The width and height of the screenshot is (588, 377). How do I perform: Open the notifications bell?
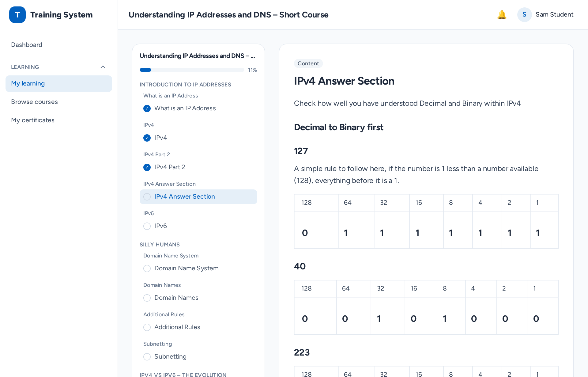pos(502,15)
